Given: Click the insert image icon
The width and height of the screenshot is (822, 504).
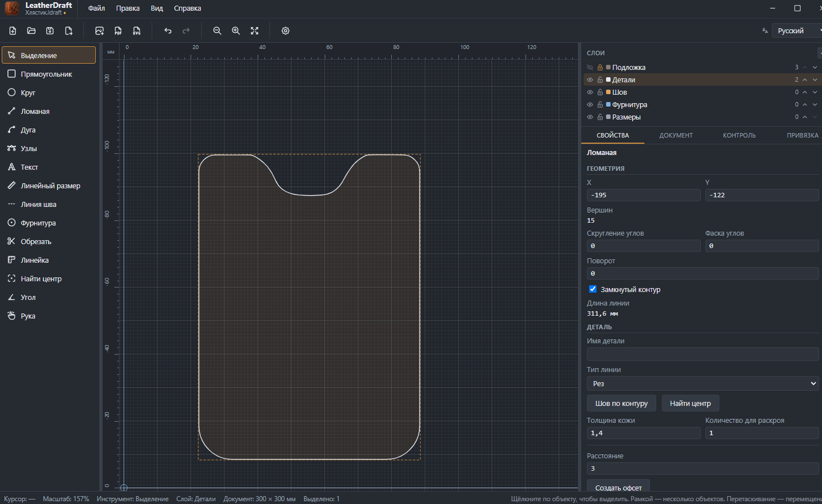Looking at the screenshot, I should click(100, 31).
